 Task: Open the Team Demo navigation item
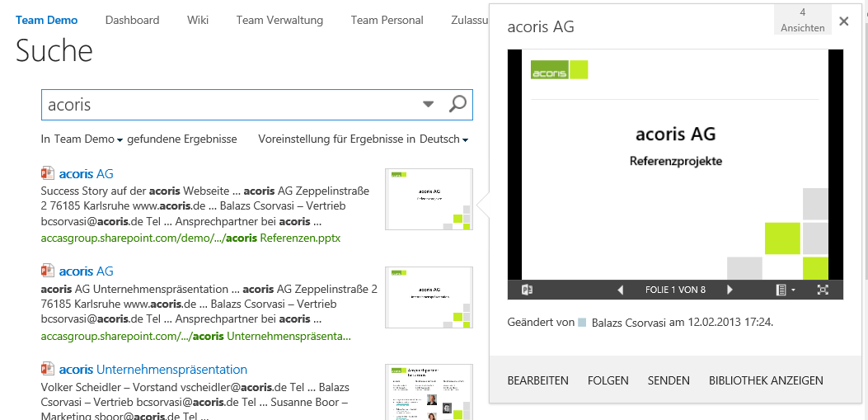click(x=46, y=21)
